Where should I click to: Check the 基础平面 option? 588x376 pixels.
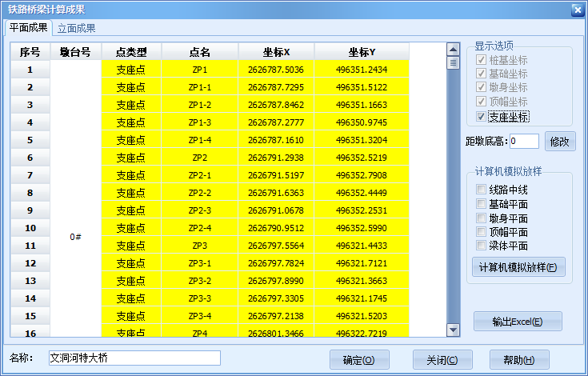point(481,204)
